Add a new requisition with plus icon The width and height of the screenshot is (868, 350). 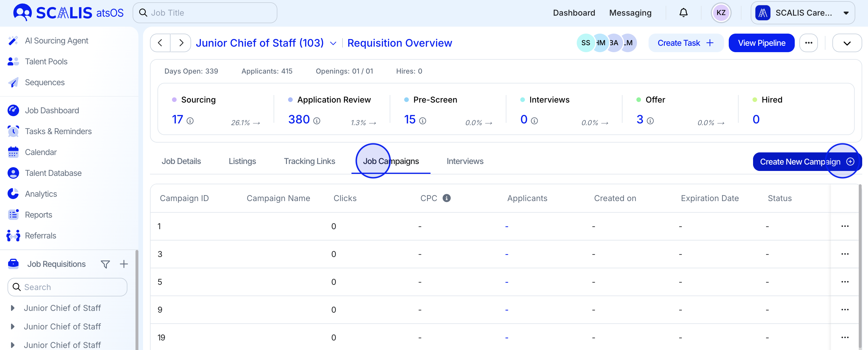click(x=124, y=264)
